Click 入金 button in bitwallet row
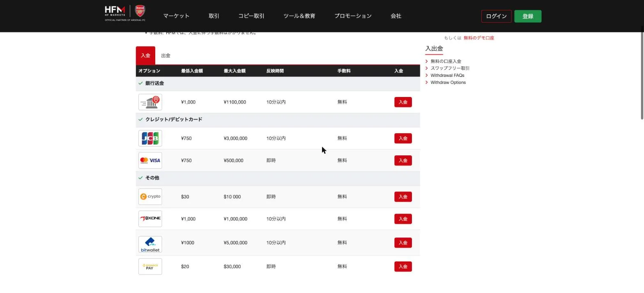This screenshot has width=644, height=293. tap(403, 243)
